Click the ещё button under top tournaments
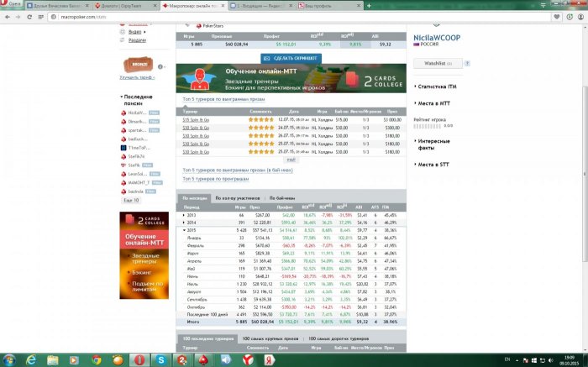 coord(291,160)
